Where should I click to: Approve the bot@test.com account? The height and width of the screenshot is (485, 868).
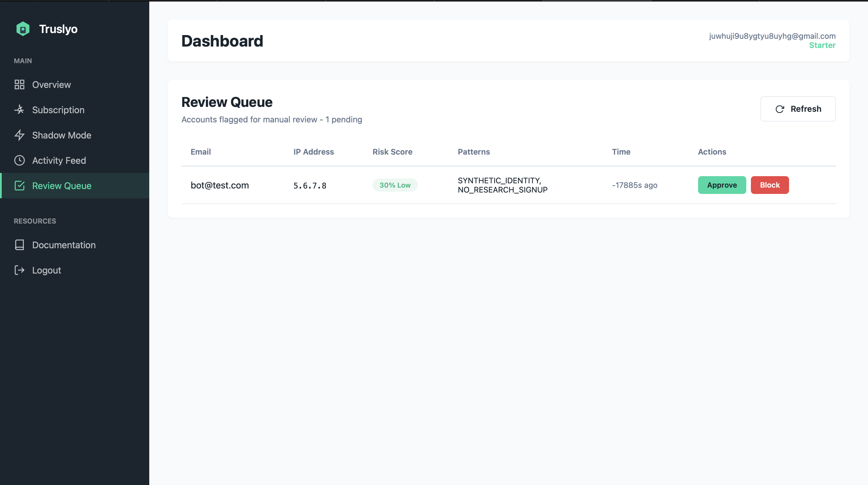[x=722, y=185]
